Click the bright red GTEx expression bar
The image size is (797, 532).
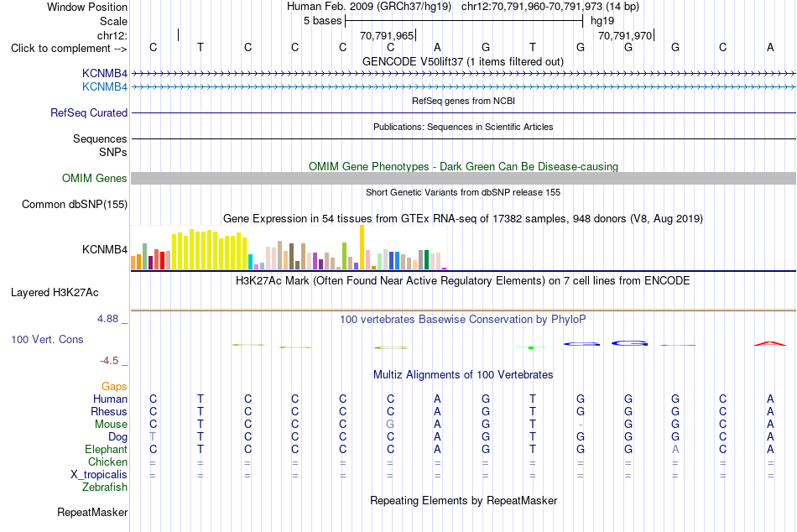[162, 260]
